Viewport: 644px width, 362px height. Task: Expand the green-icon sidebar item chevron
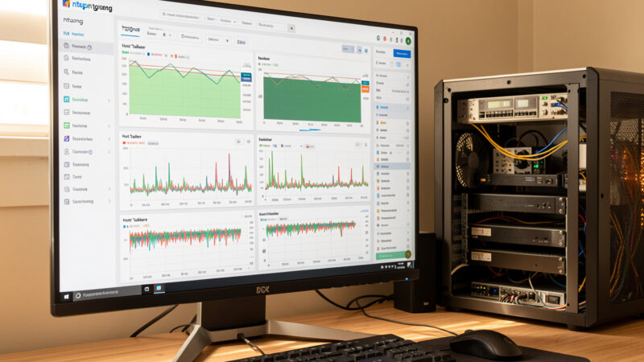(x=109, y=126)
